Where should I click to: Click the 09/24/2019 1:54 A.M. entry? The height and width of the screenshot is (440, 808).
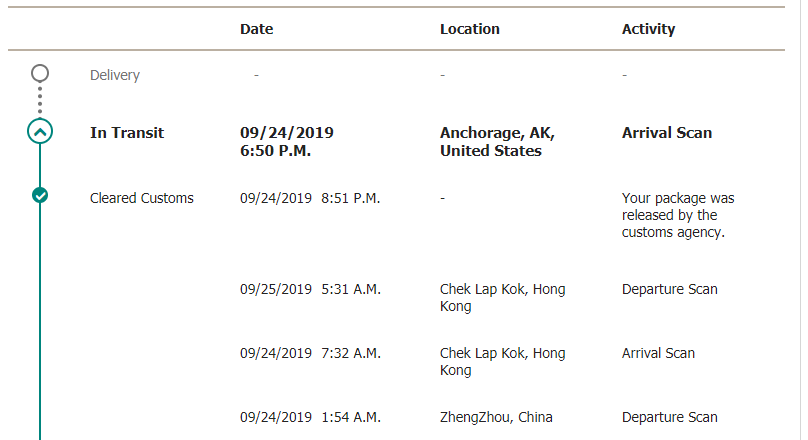[x=310, y=417]
